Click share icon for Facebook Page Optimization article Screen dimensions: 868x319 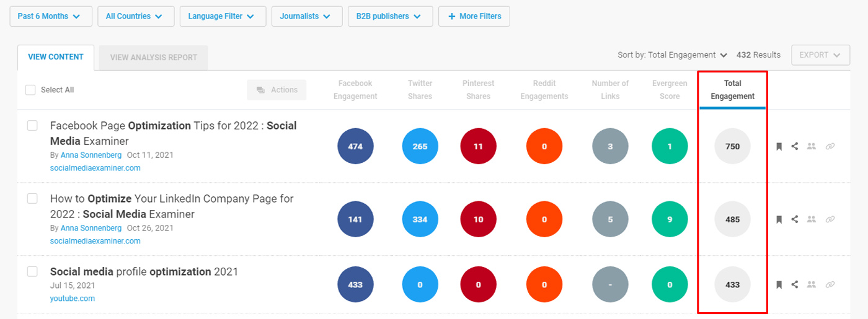[x=795, y=147]
